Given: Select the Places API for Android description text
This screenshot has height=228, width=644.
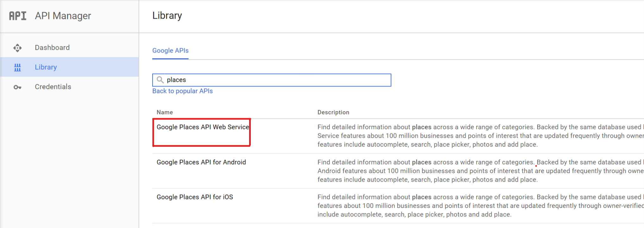Looking at the screenshot, I should point(481,171).
